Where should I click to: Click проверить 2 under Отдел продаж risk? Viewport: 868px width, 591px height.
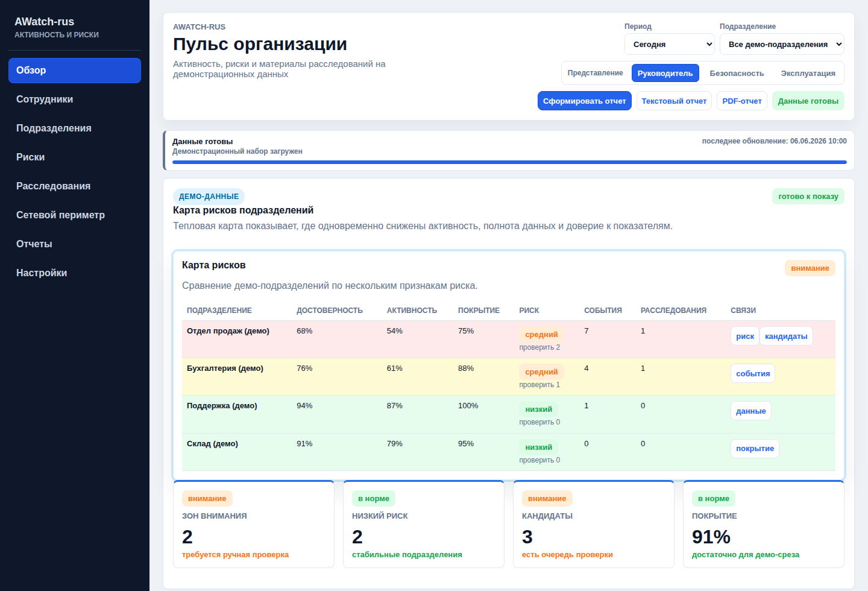pyautogui.click(x=539, y=347)
